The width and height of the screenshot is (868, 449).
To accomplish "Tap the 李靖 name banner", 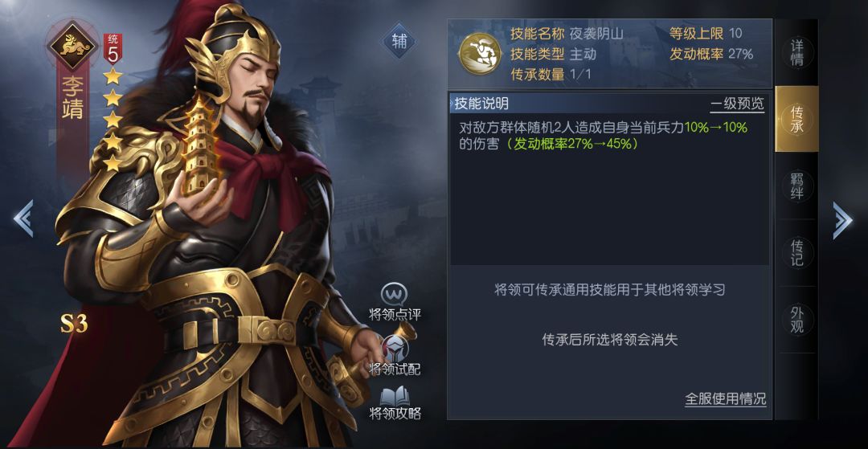I will (x=72, y=99).
